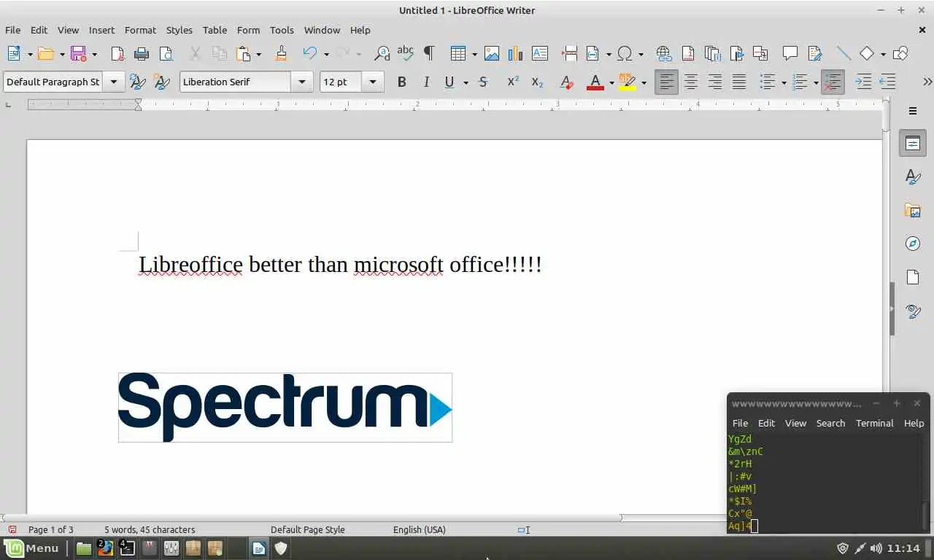The height and width of the screenshot is (560, 934).
Task: Align paragraph left
Action: [x=666, y=82]
